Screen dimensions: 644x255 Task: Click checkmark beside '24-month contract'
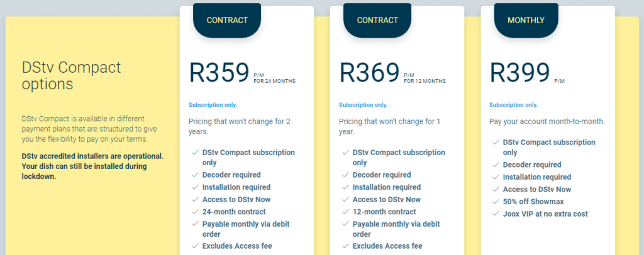point(195,212)
